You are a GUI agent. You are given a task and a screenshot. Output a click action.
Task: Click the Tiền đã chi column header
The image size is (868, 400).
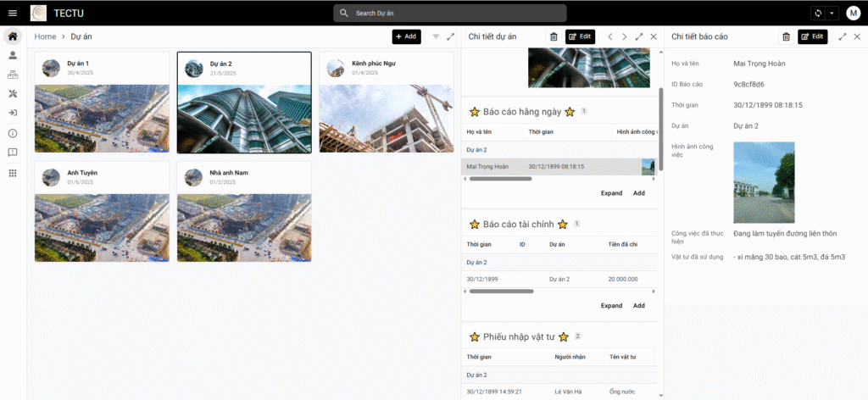[623, 244]
